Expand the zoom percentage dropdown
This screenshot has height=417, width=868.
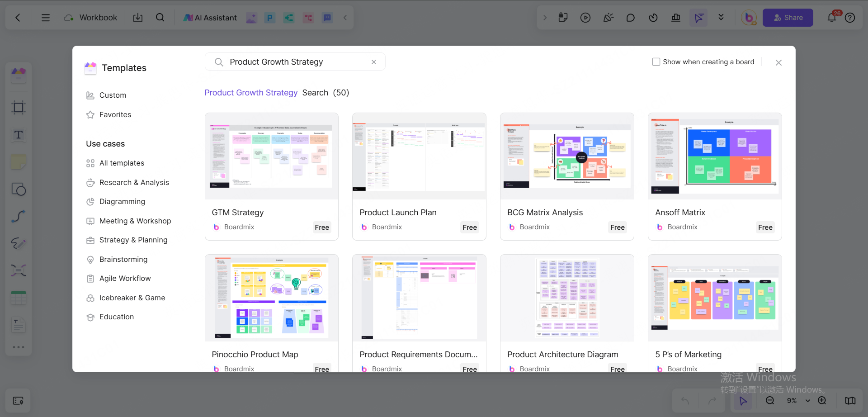pyautogui.click(x=808, y=401)
